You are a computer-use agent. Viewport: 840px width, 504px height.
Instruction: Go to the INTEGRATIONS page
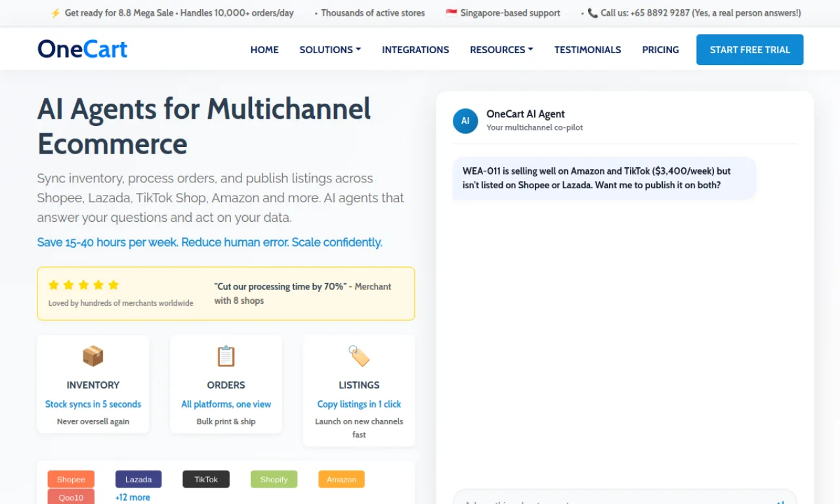(x=415, y=50)
